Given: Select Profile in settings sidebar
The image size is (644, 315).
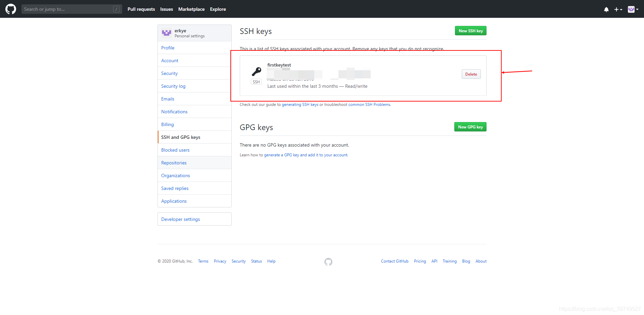Looking at the screenshot, I should [x=194, y=48].
